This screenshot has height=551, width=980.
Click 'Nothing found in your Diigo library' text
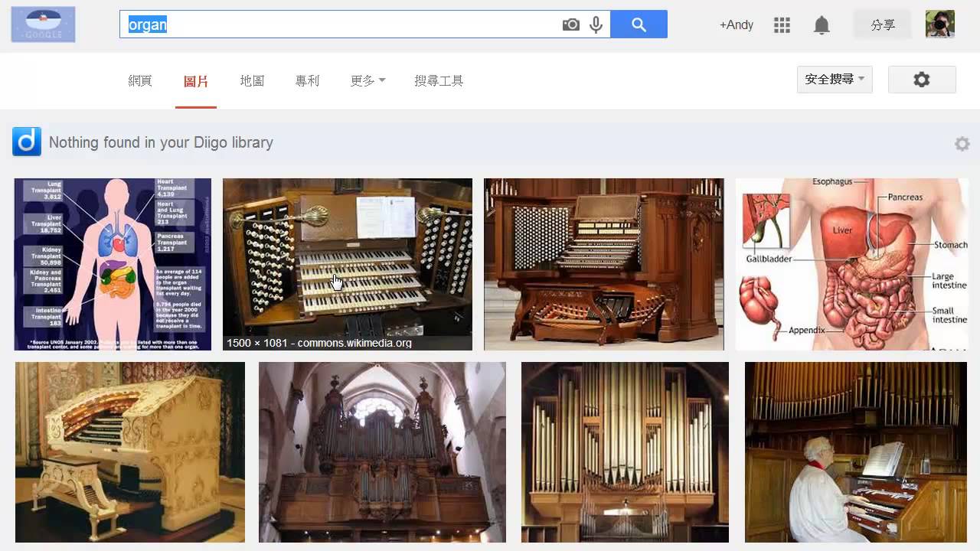[161, 142]
